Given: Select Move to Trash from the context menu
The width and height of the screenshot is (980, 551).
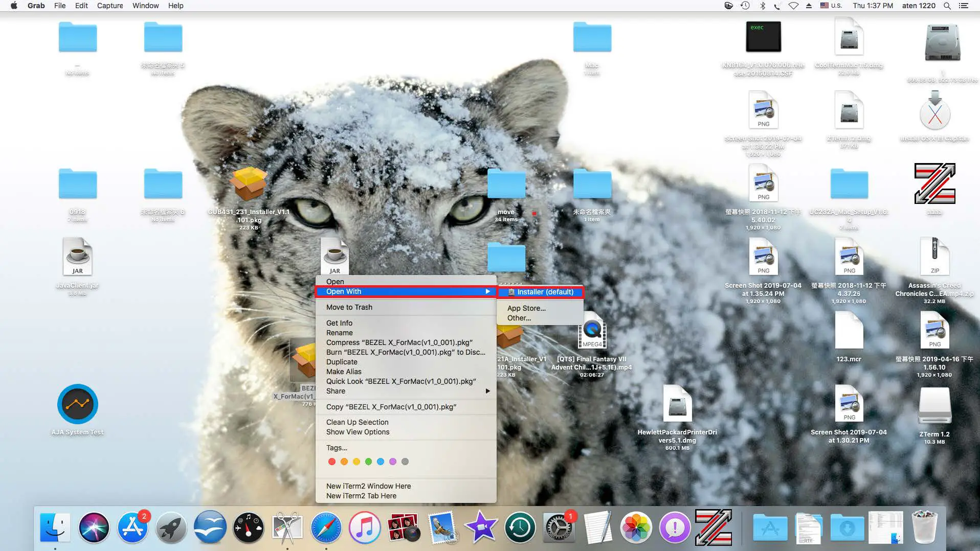Looking at the screenshot, I should coord(349,307).
